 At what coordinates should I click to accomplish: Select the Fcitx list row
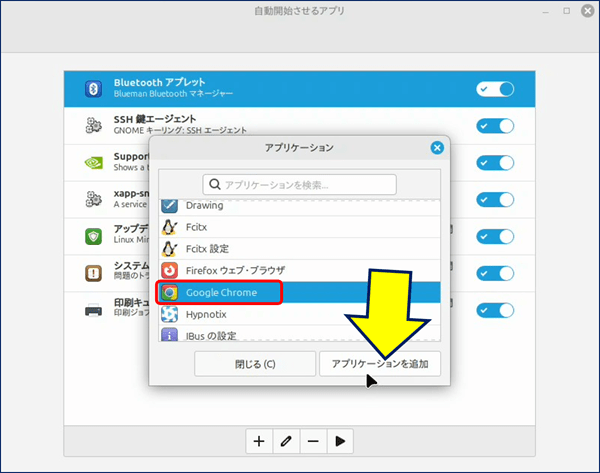pyautogui.click(x=300, y=227)
